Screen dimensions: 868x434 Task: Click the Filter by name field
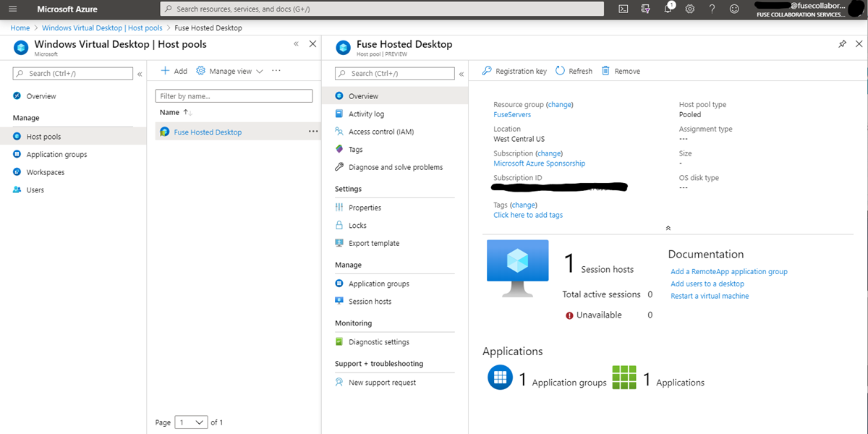pos(233,95)
